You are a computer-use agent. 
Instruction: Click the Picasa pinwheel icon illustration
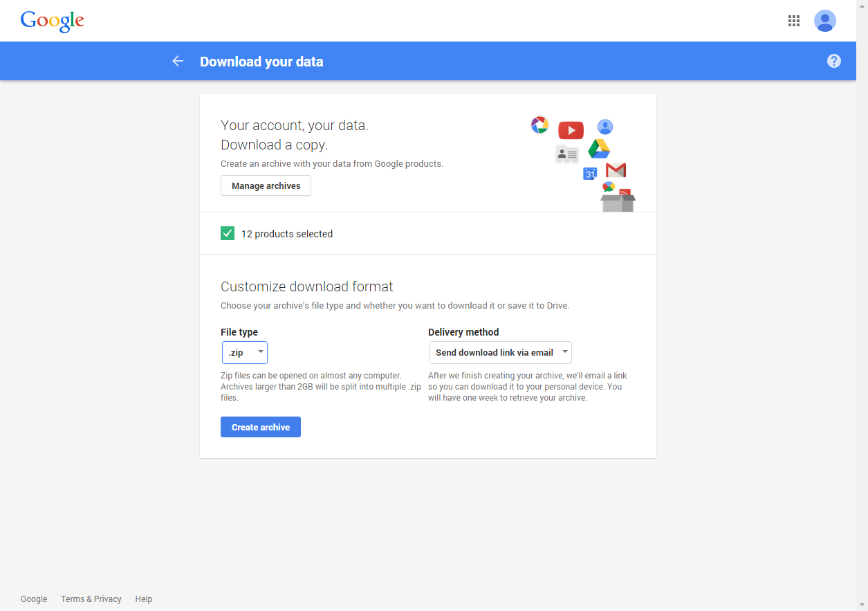(x=539, y=125)
